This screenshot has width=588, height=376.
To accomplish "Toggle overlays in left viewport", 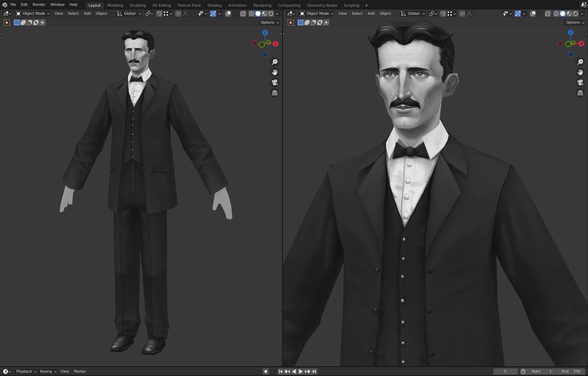I will tap(228, 13).
